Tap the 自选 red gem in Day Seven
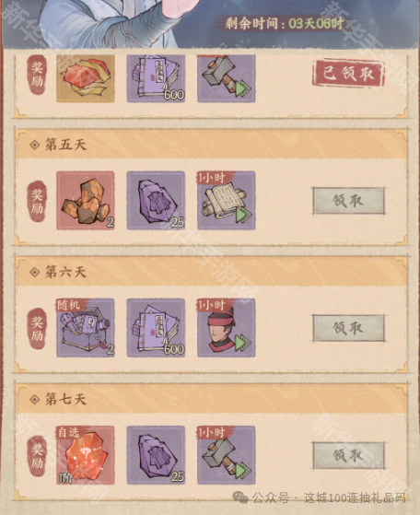The height and width of the screenshot is (515, 420). 86,455
